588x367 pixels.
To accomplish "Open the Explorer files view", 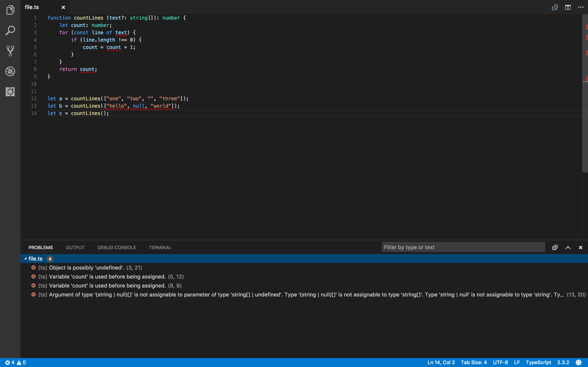I will 10,10.
